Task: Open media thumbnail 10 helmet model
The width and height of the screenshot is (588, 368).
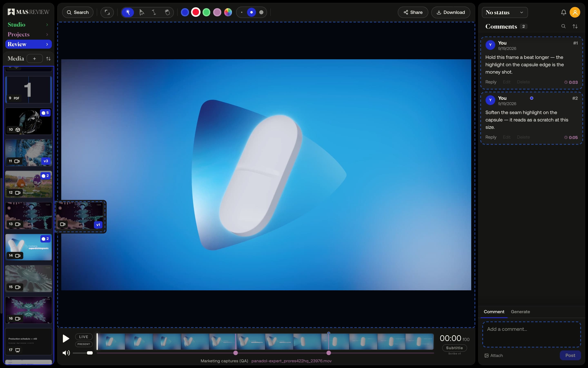Action: click(x=28, y=121)
